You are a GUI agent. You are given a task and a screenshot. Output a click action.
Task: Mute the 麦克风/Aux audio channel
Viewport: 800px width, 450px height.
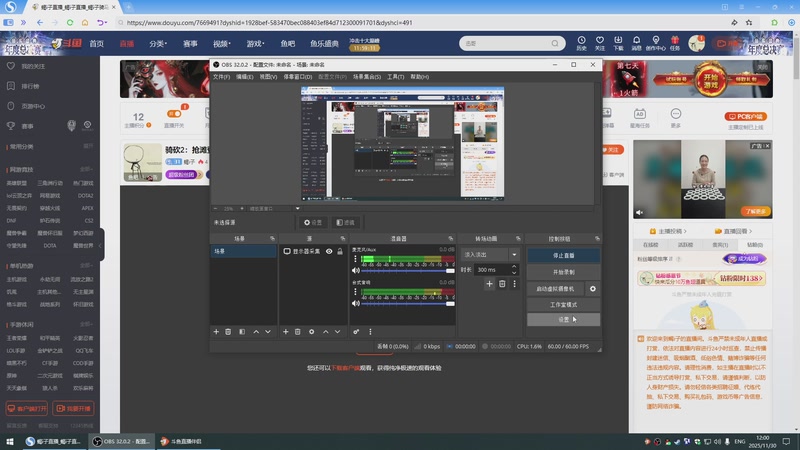pos(356,271)
